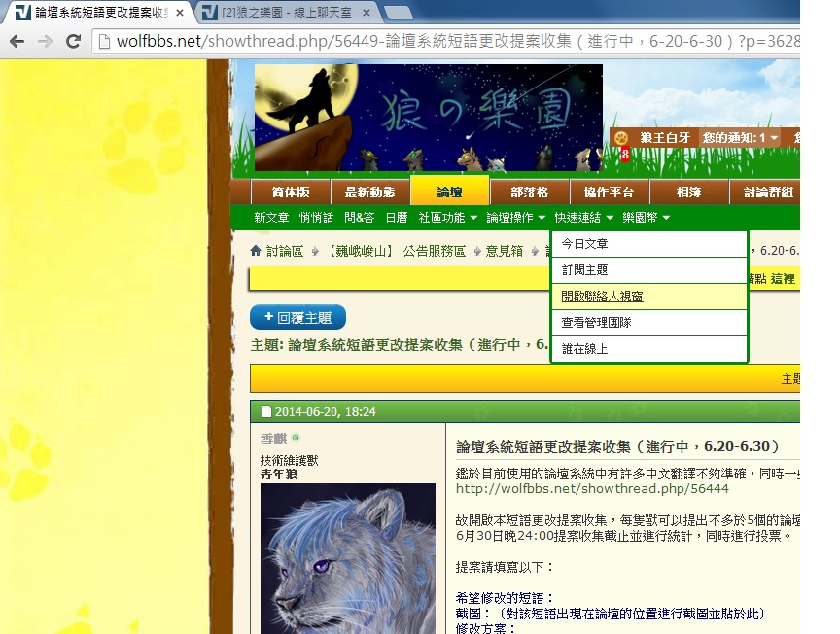Open a new browser tab
This screenshot has height=634, width=840.
[x=398, y=13]
